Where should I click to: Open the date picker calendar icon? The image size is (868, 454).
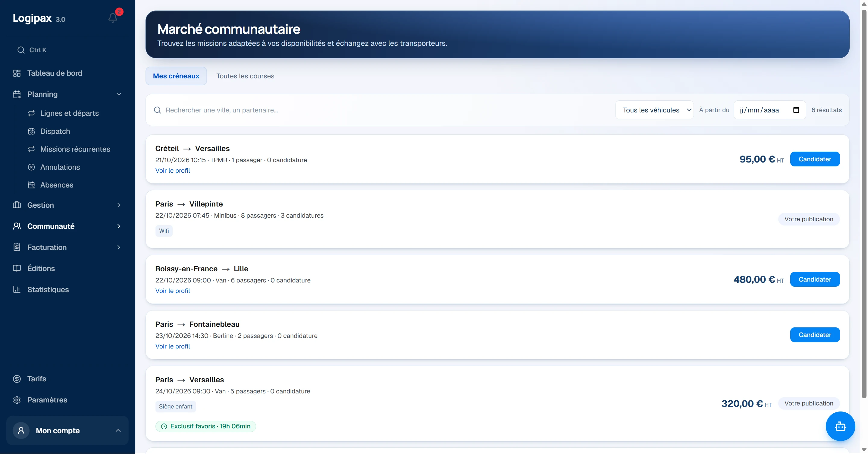pos(796,110)
